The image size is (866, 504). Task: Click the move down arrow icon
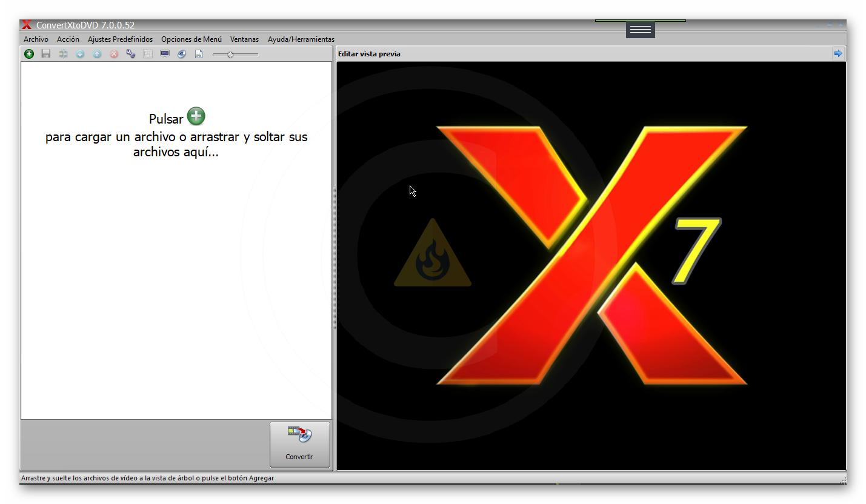tap(80, 54)
